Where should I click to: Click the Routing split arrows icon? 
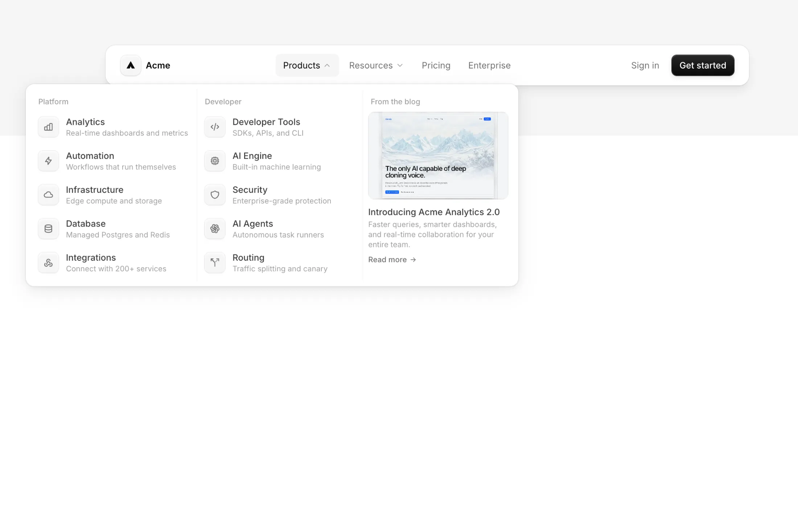[x=215, y=263]
